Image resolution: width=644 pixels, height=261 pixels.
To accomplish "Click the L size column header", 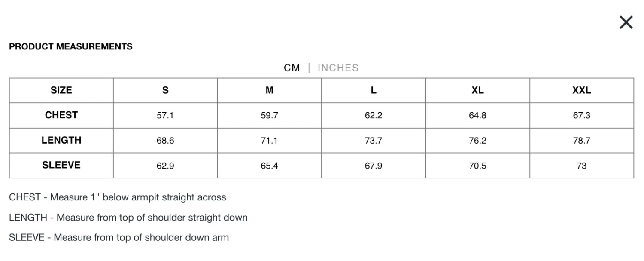I will [374, 90].
